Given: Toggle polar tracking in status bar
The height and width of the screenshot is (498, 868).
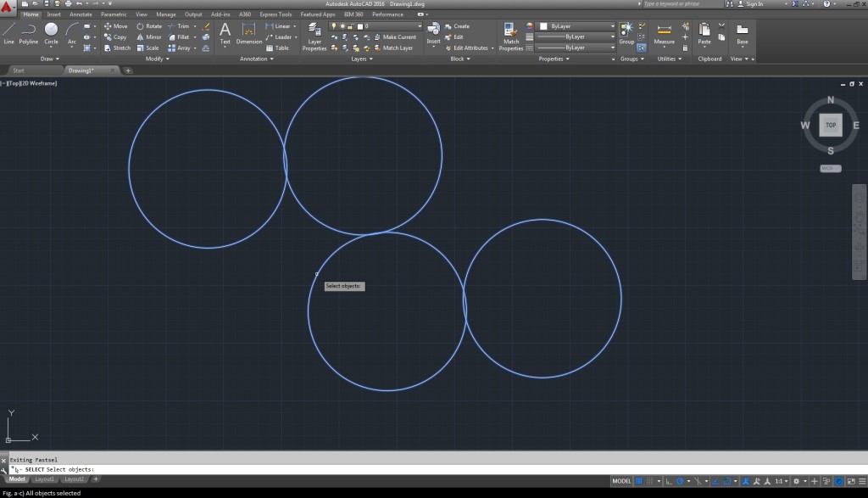Looking at the screenshot, I should coord(680,481).
